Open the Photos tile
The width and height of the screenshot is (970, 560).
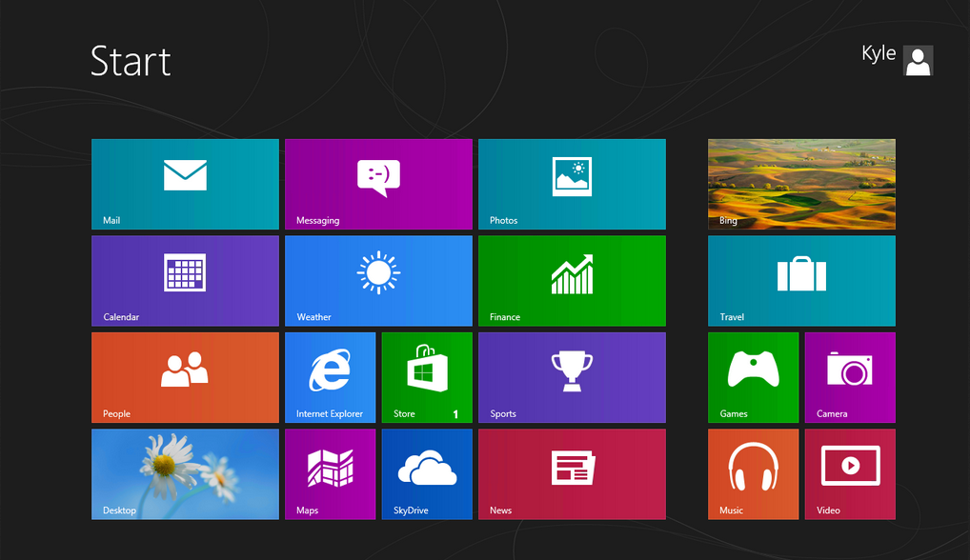tap(573, 184)
